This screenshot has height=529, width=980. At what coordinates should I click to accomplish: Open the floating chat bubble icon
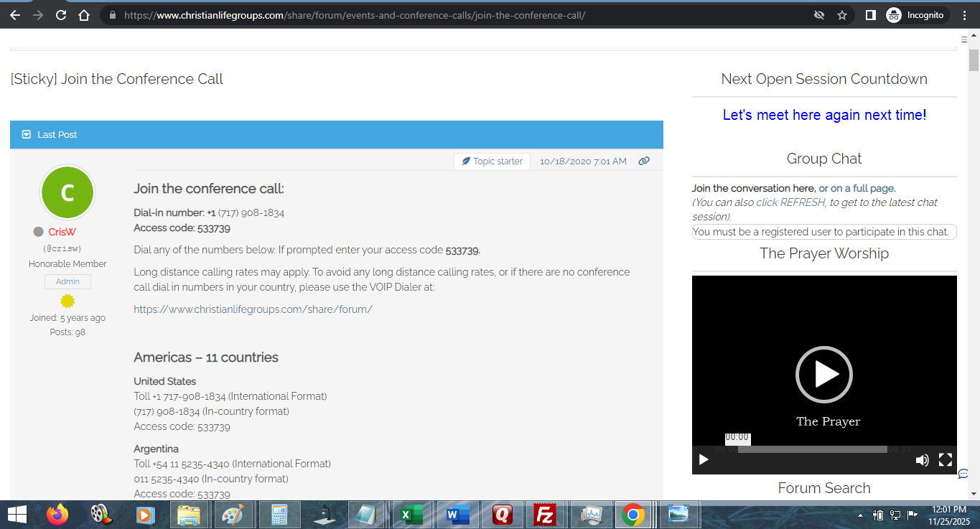click(x=963, y=474)
